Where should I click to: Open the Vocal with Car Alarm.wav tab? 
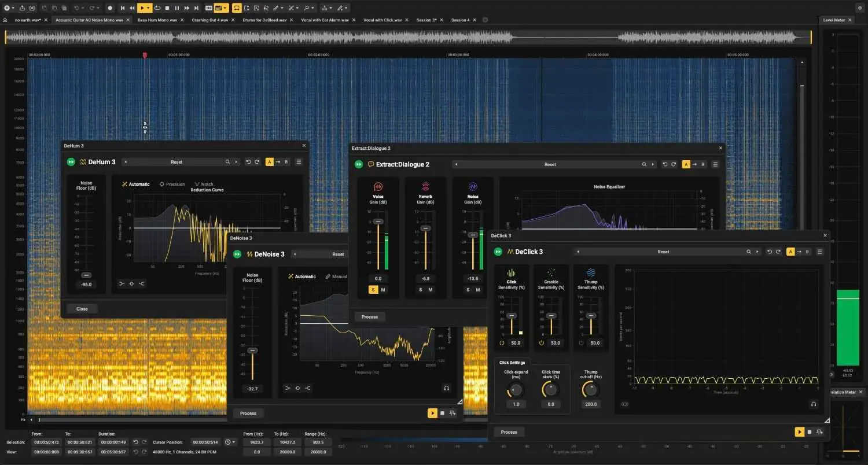click(325, 20)
